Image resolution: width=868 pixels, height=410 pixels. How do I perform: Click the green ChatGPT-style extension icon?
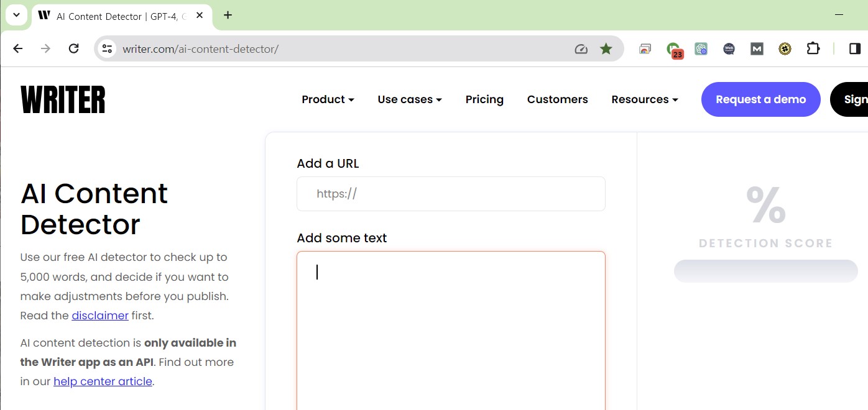click(701, 48)
